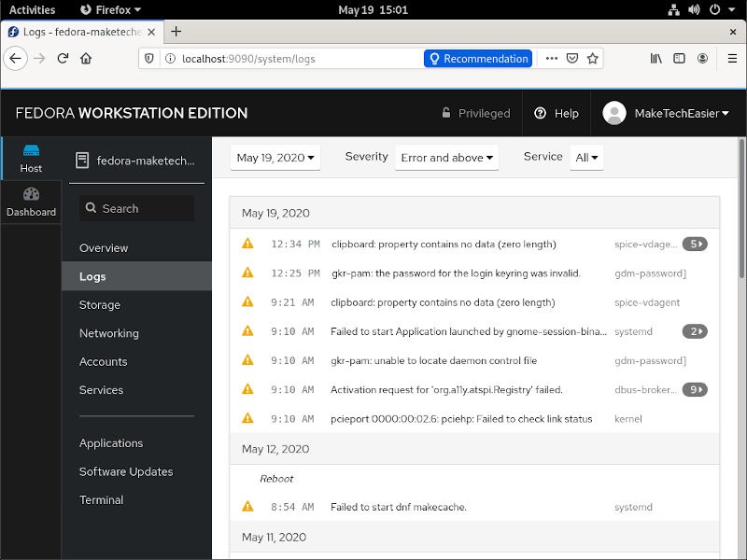This screenshot has height=560, width=747.
Task: Open the Service 'All' dropdown
Action: click(586, 158)
